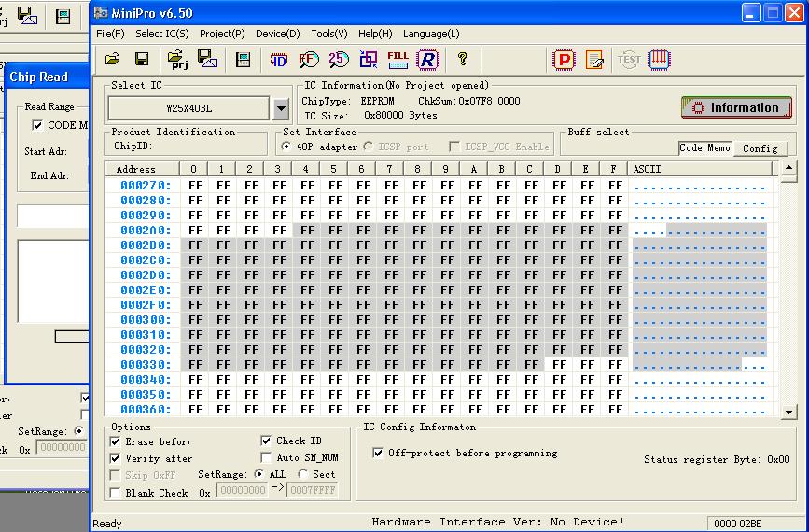Viewport: 809px width, 532px height.
Task: Toggle Erase before checkbox
Action: point(115,441)
